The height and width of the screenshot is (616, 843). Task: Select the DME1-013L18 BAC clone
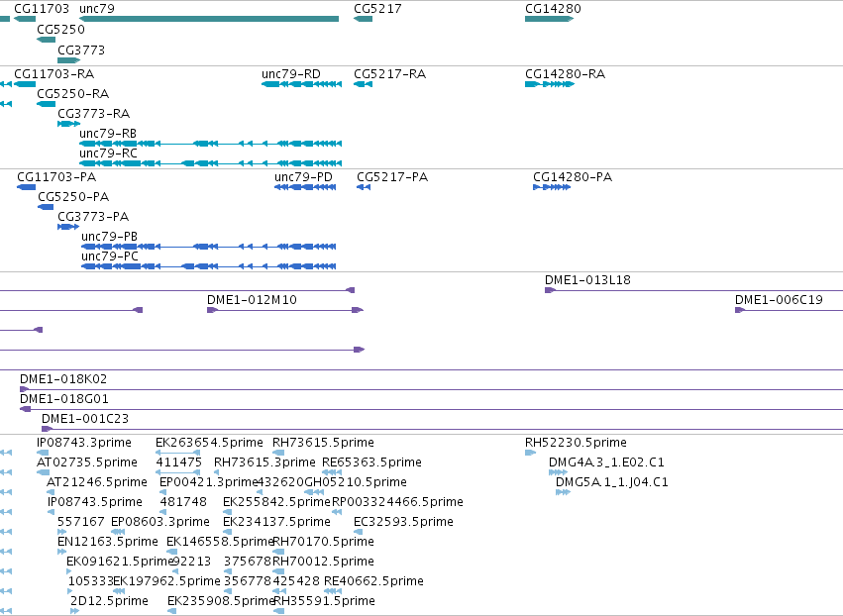coord(693,290)
